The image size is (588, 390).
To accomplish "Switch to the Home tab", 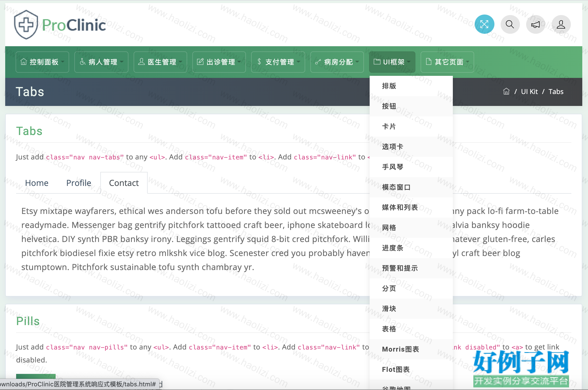I will coord(37,183).
